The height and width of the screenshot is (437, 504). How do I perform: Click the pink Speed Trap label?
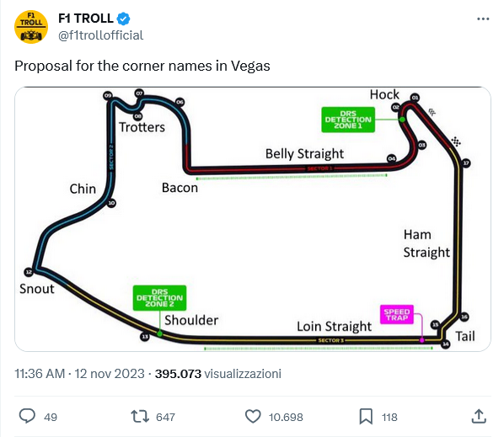[397, 315]
